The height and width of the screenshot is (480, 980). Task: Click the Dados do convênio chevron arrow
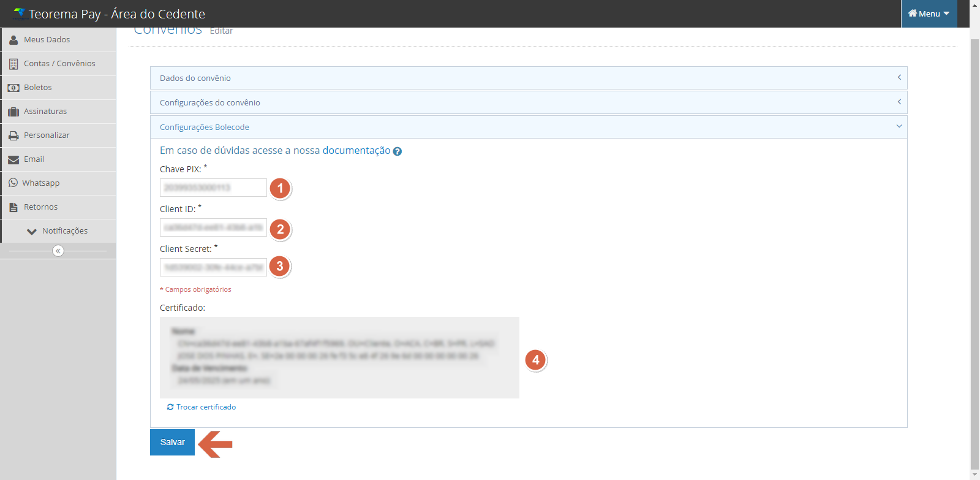point(899,77)
